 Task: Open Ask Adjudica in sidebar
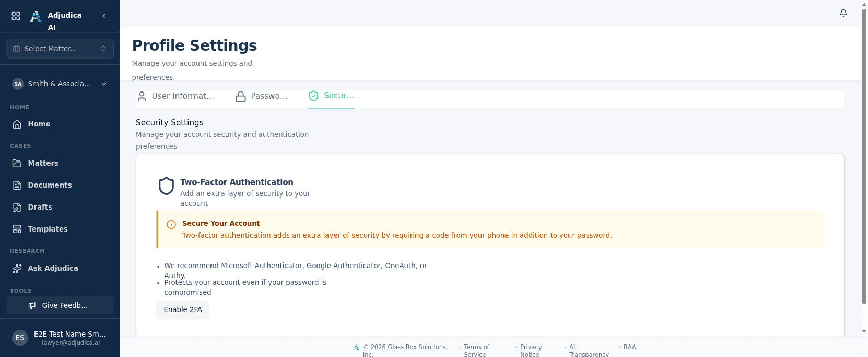click(60, 268)
